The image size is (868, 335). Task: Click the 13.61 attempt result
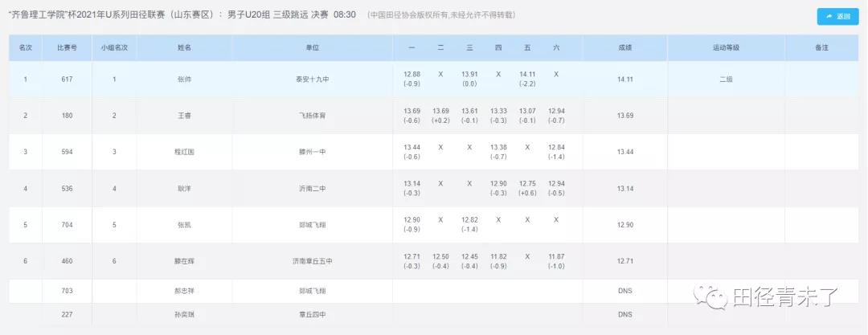point(469,111)
